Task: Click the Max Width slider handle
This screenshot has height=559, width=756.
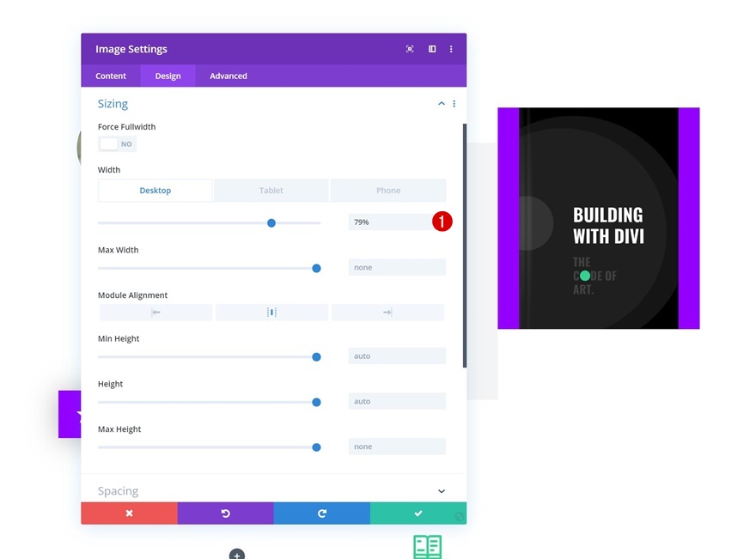Action: [x=316, y=268]
